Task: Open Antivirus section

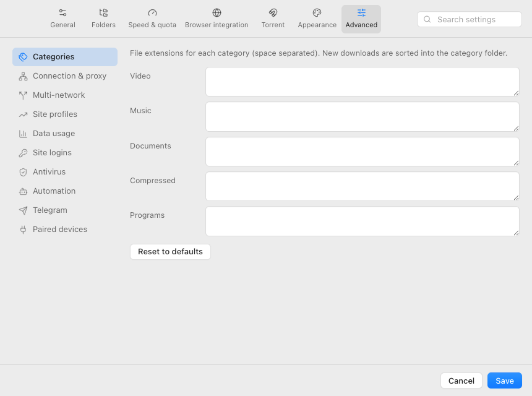Action: [x=65, y=171]
